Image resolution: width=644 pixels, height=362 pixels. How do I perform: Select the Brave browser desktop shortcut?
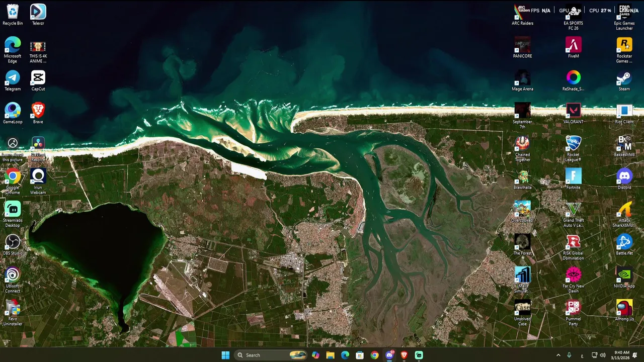(x=38, y=113)
